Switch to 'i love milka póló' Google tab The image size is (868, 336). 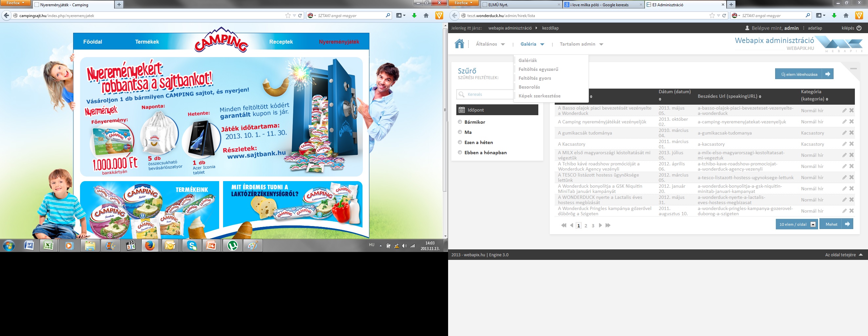603,5
